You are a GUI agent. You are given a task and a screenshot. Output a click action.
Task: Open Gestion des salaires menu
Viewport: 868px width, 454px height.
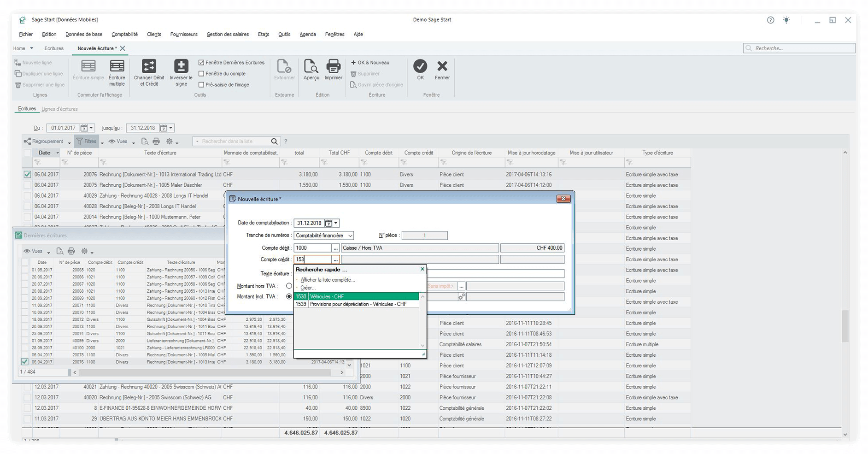[x=228, y=34]
